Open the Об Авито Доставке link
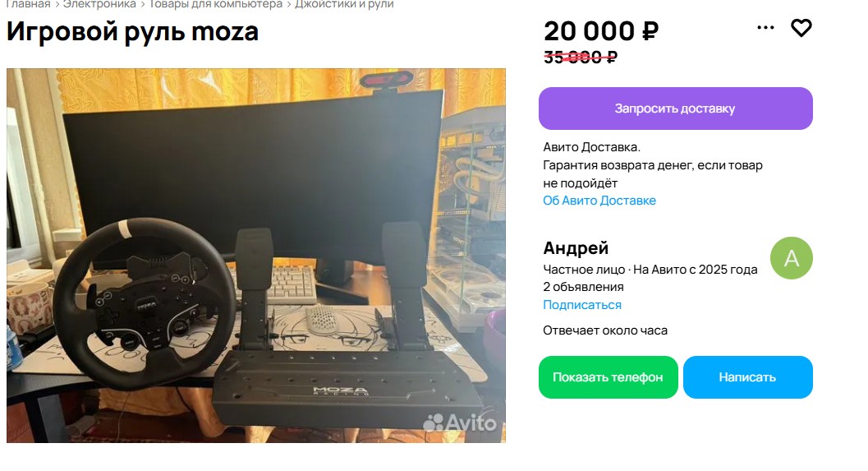Image resolution: width=868 pixels, height=471 pixels. click(x=599, y=201)
